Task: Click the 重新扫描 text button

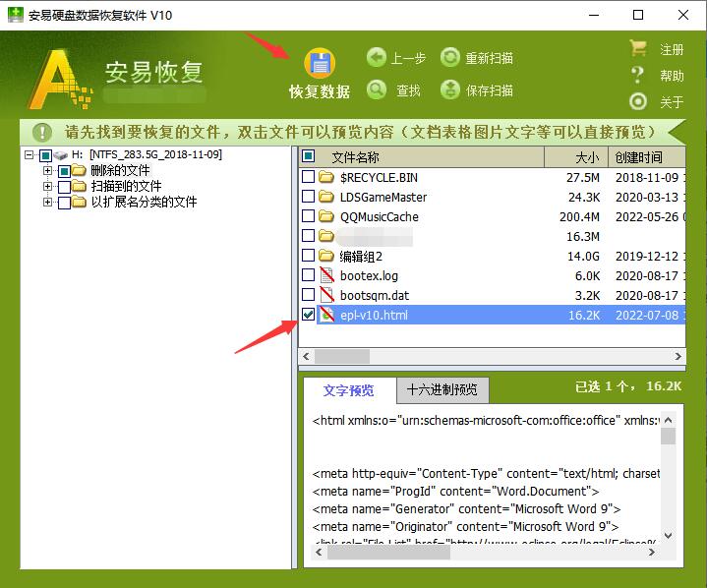Action: click(490, 58)
